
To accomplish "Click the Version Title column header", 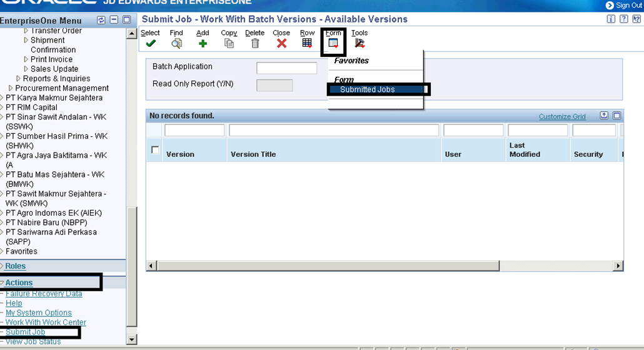I will (x=253, y=154).
